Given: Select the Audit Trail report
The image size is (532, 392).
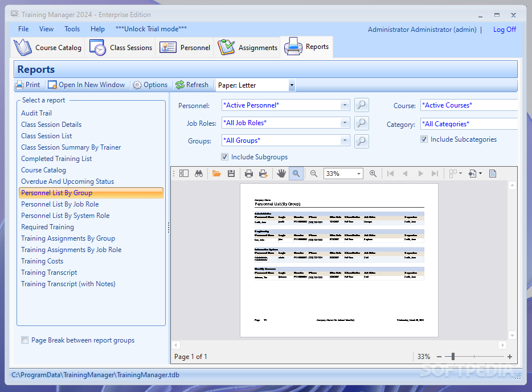Looking at the screenshot, I should click(x=36, y=113).
